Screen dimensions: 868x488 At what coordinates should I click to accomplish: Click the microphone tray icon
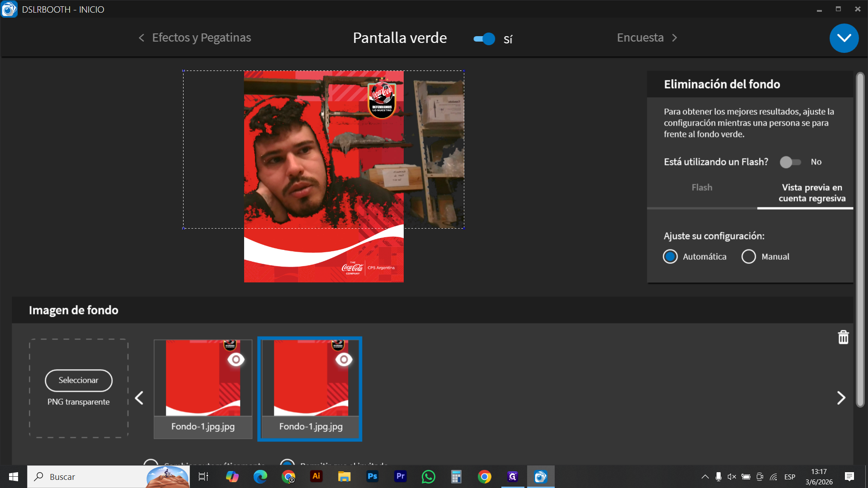[718, 477]
